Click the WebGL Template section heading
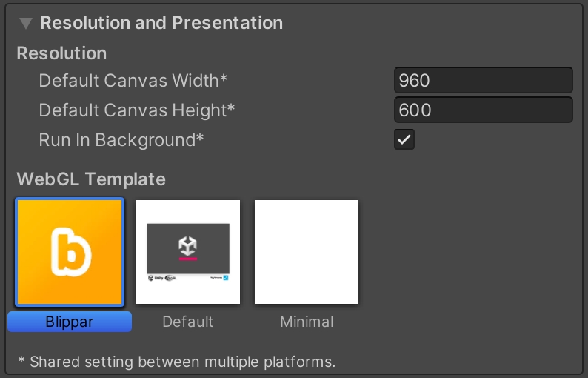This screenshot has height=378, width=588. click(x=91, y=179)
